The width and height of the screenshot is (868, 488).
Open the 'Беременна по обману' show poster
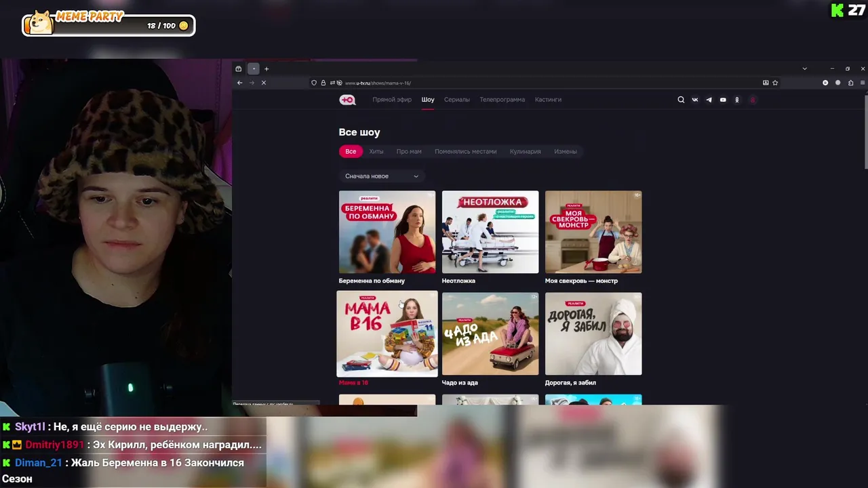[x=387, y=232]
